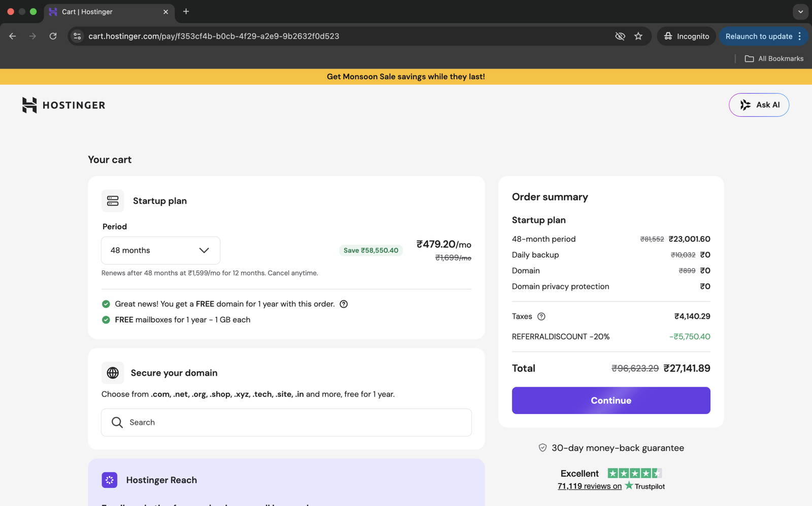Image resolution: width=812 pixels, height=506 pixels.
Task: Open the Ask AI assistant
Action: coord(759,105)
